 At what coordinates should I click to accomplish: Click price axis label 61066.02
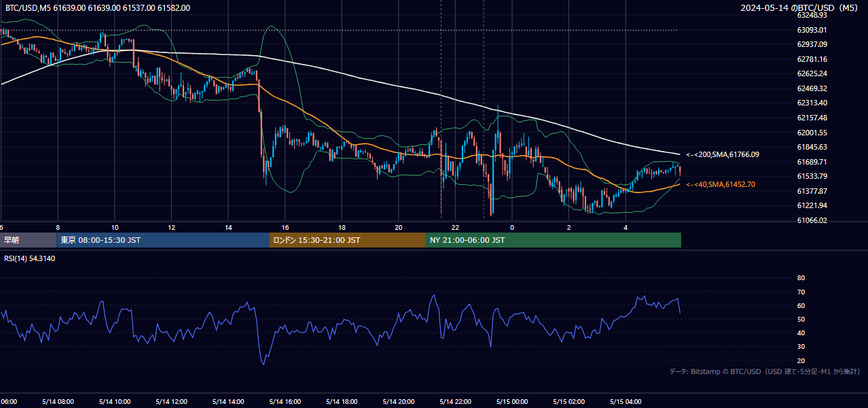(x=812, y=220)
